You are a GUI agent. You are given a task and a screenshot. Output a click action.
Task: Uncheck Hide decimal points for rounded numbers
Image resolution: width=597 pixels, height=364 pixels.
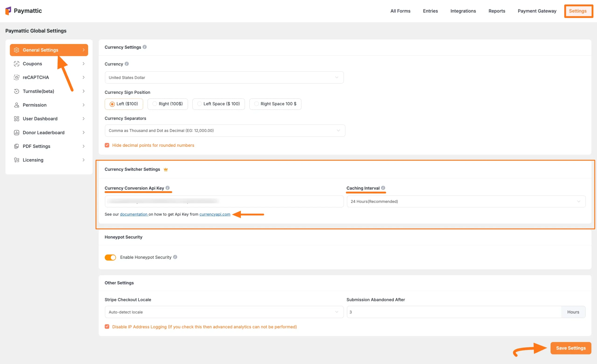tap(107, 145)
